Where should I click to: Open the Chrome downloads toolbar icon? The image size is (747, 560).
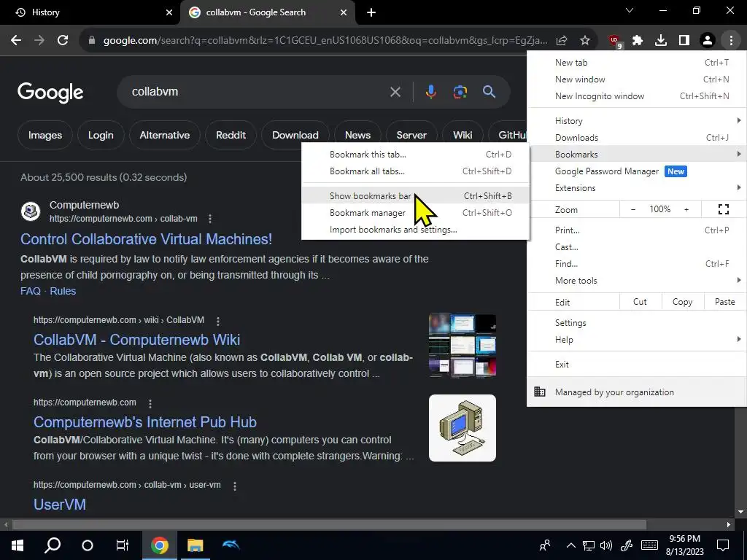[661, 41]
